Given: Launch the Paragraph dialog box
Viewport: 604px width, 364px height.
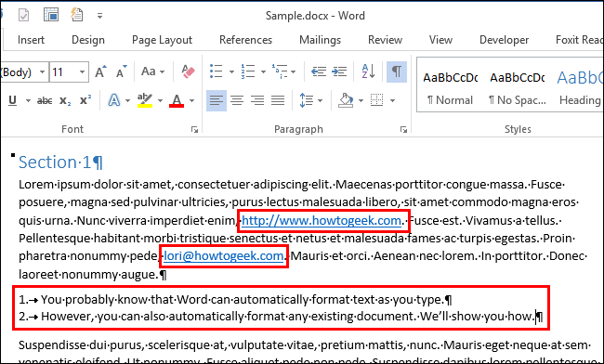Looking at the screenshot, I should tap(403, 130).
